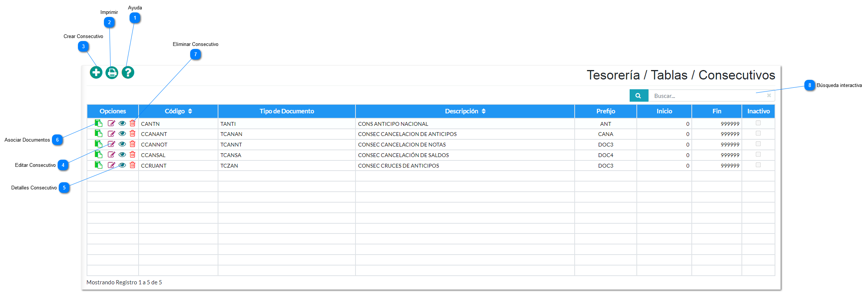The width and height of the screenshot is (868, 293).
Task: View details of the CCRUANT consecutivo
Action: coord(122,165)
